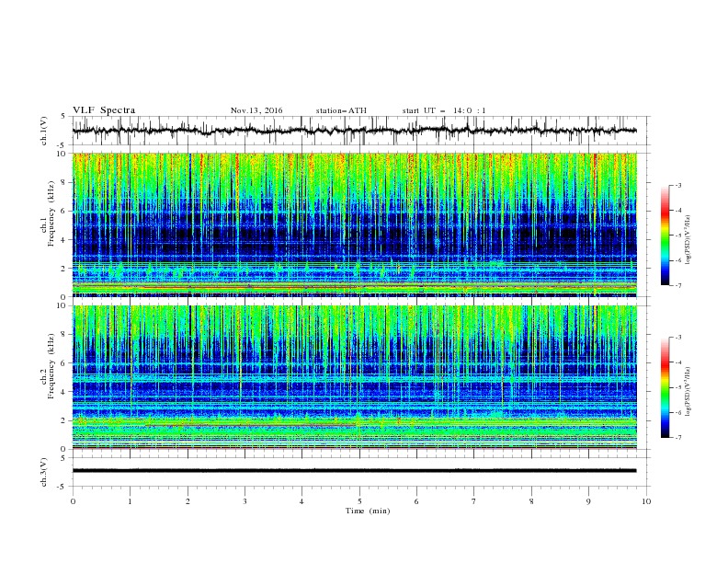Select the date text "Nov.13, 2016"

(256, 110)
